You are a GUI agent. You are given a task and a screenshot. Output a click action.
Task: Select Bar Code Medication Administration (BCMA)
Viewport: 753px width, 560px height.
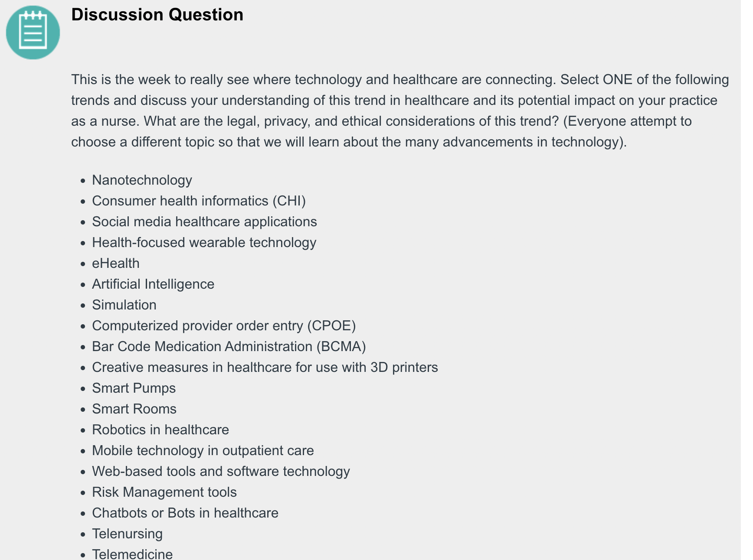click(229, 347)
